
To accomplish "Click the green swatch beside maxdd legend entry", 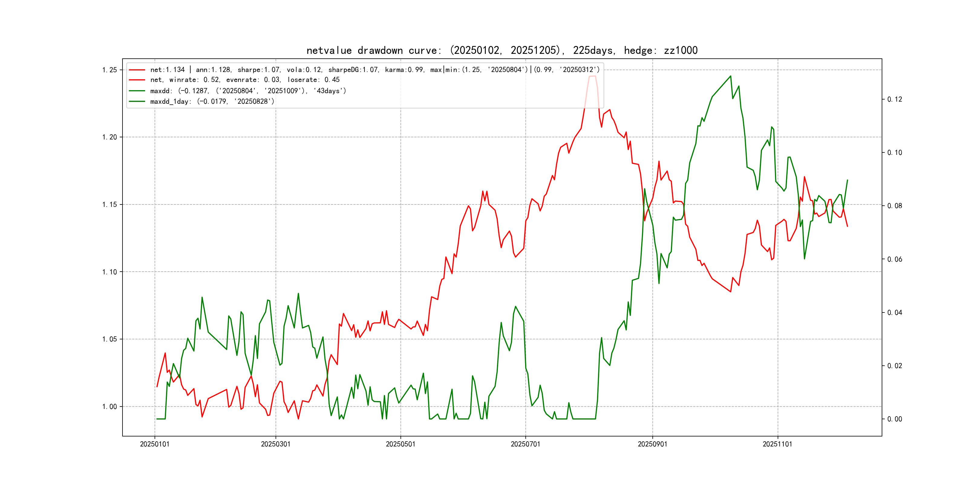I will 137,91.
